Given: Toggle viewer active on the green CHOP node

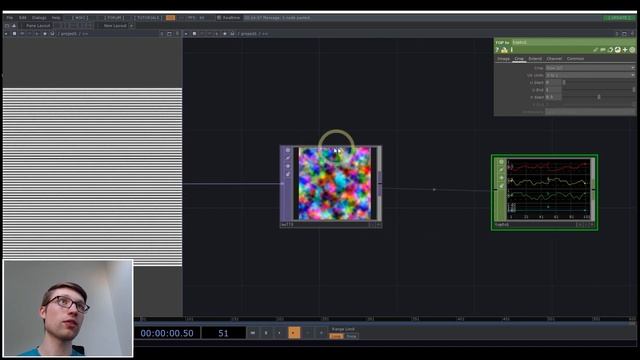Looking at the screenshot, I should click(591, 225).
